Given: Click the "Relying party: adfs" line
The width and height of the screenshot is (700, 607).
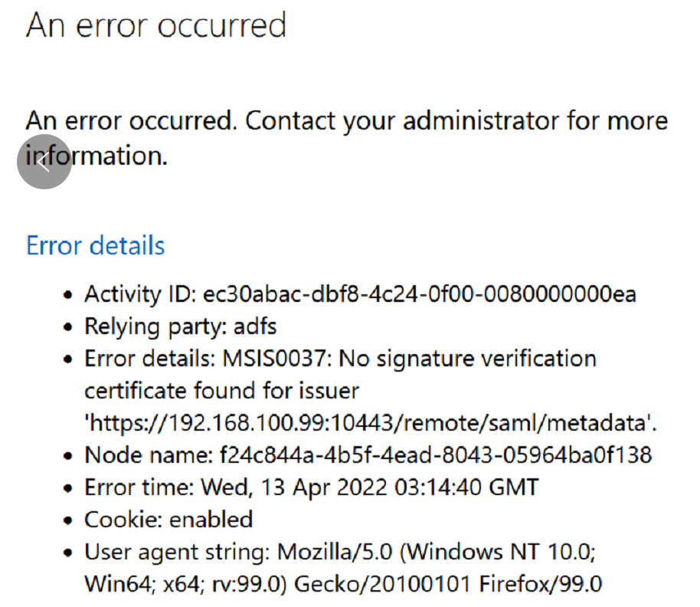Looking at the screenshot, I should click(x=180, y=326).
